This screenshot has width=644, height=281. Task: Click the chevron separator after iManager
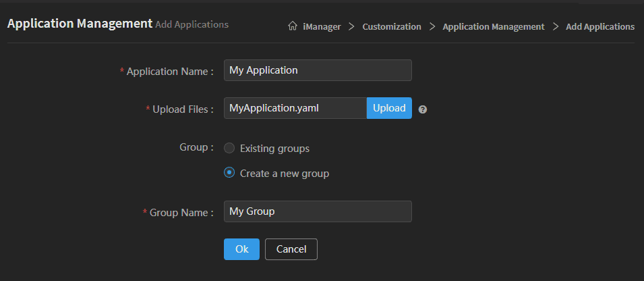pos(351,26)
